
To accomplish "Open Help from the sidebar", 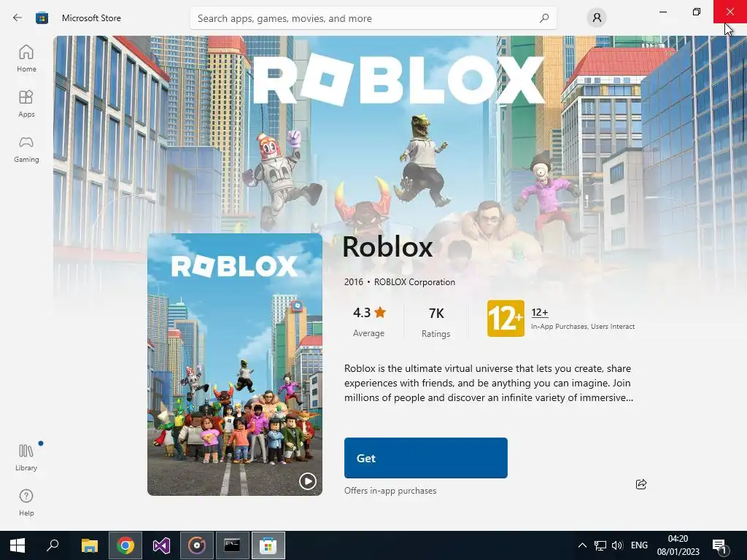I will point(26,502).
